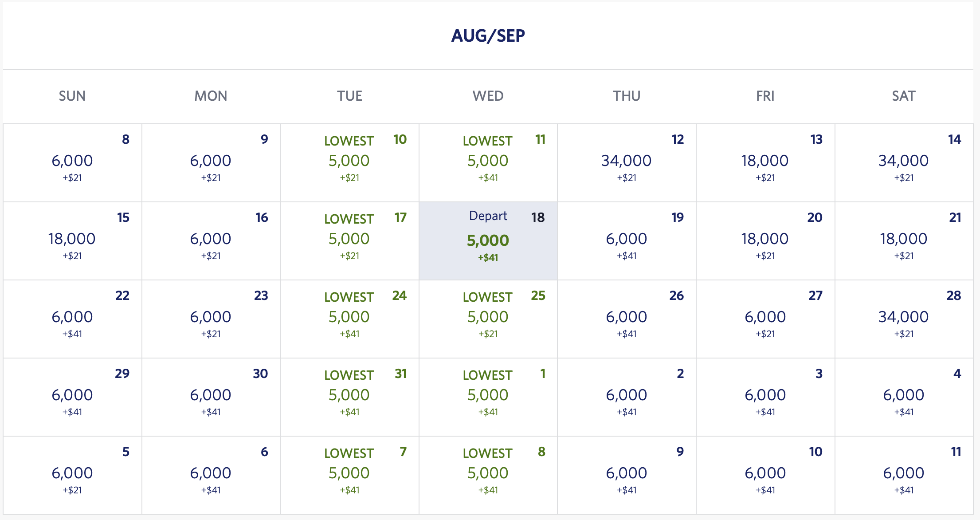Pick the LOWEST fare on Wednesday August 11
980x520 pixels.
point(488,162)
